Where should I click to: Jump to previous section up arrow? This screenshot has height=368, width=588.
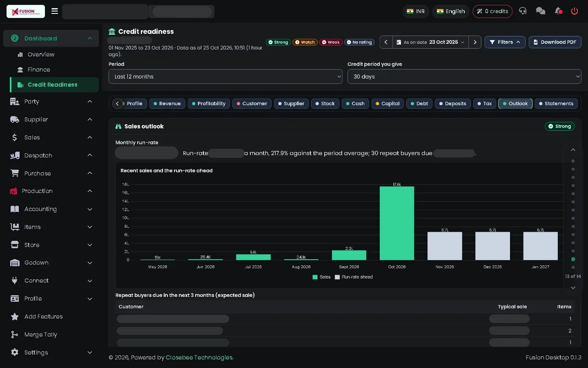point(573,150)
